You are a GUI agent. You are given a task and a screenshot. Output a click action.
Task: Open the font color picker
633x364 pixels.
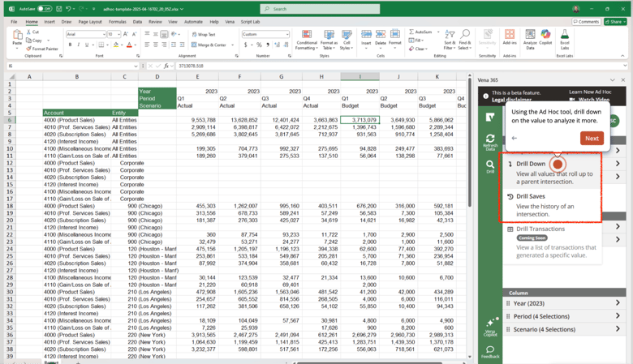[x=130, y=45]
